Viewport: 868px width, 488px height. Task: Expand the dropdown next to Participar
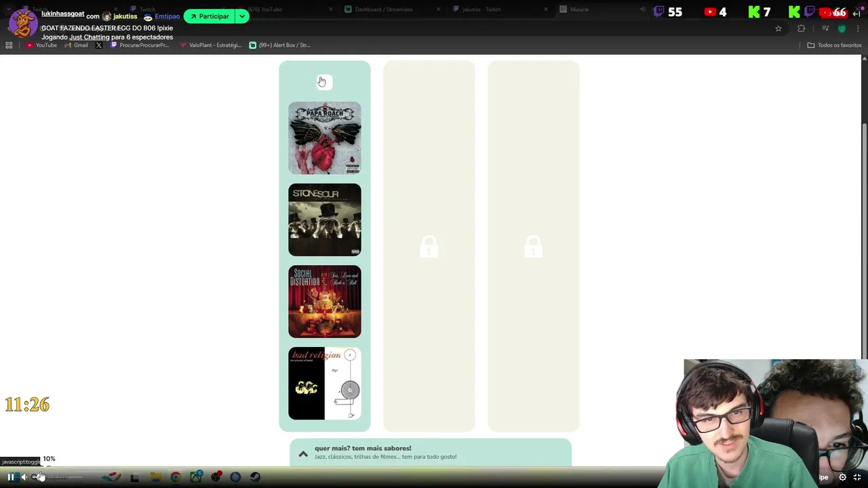(242, 16)
